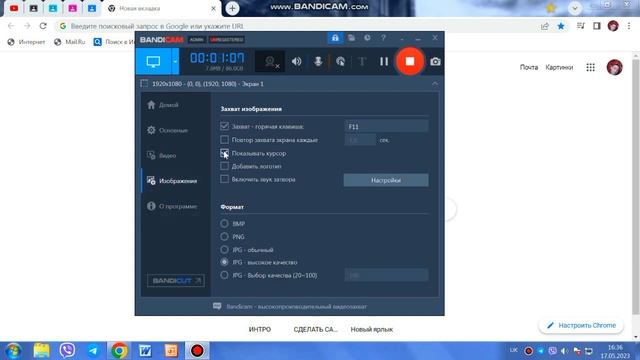
Task: Take a screenshot with the camera icon
Action: (435, 62)
